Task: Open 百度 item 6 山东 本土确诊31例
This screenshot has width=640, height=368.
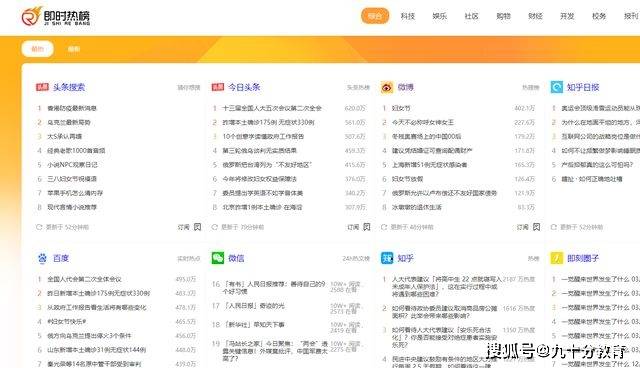Action: pyautogui.click(x=97, y=350)
